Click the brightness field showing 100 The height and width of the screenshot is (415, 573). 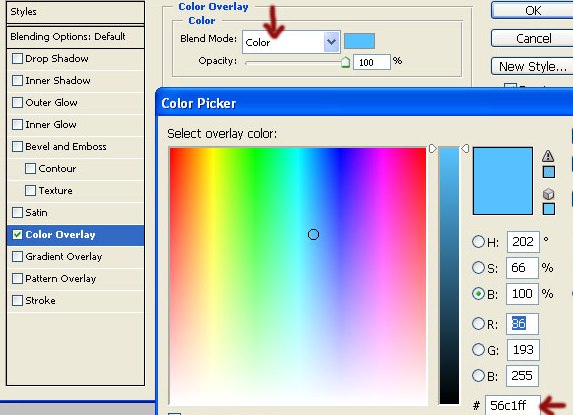pyautogui.click(x=522, y=294)
